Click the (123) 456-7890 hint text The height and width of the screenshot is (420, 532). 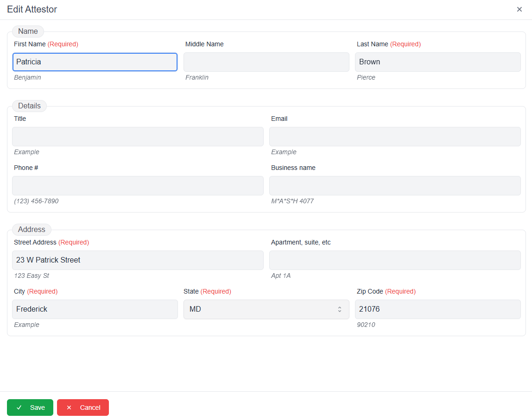[x=36, y=201]
